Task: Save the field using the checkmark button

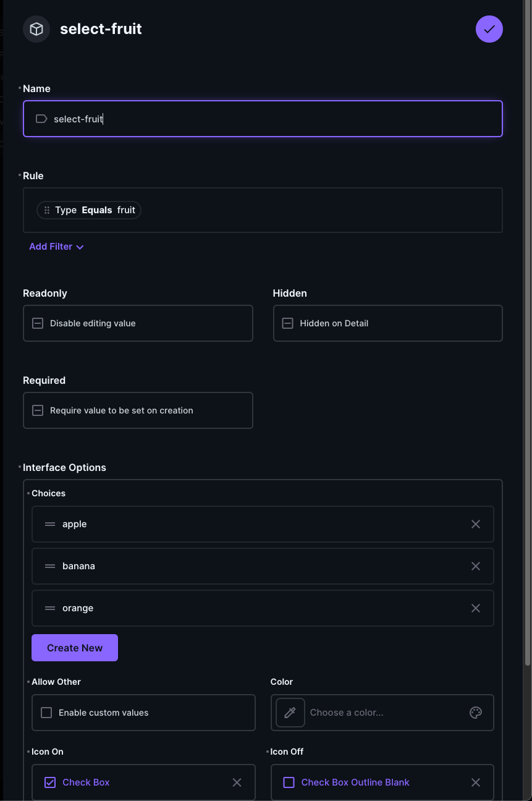Action: [489, 28]
